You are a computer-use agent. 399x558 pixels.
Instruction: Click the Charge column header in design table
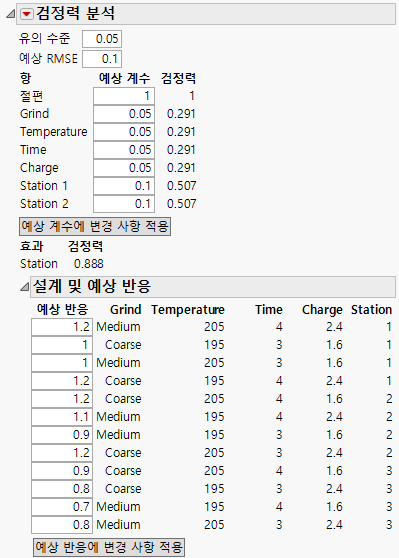pyautogui.click(x=322, y=310)
